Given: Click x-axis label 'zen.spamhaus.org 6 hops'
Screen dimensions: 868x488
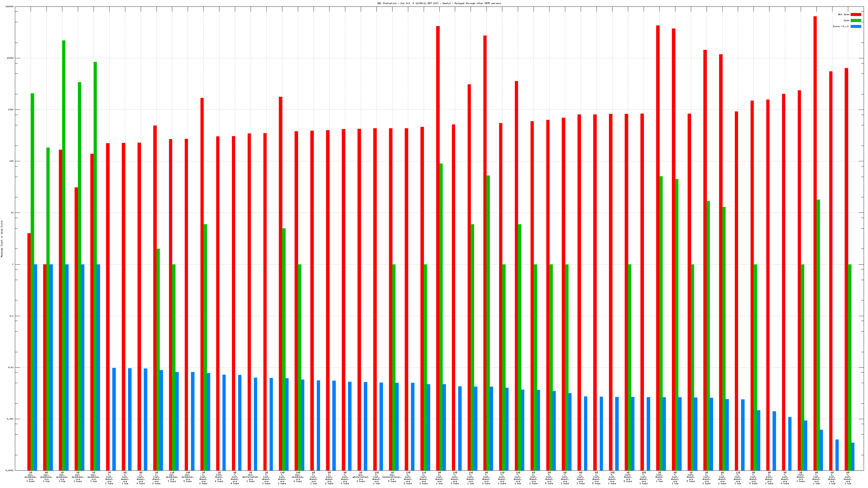Looking at the screenshot, I should click(298, 477).
